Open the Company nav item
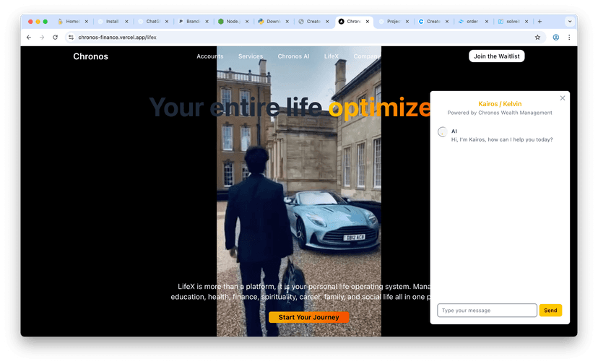 coord(367,56)
